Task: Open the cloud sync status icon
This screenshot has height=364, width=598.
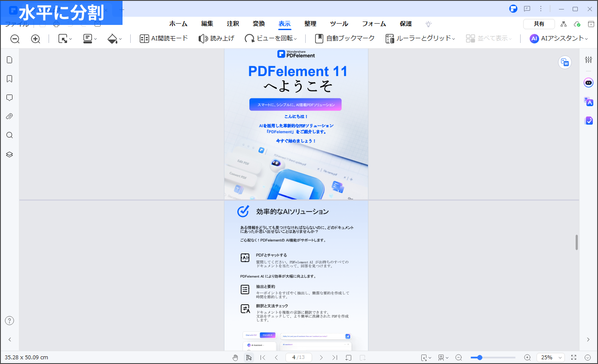Action: click(577, 24)
